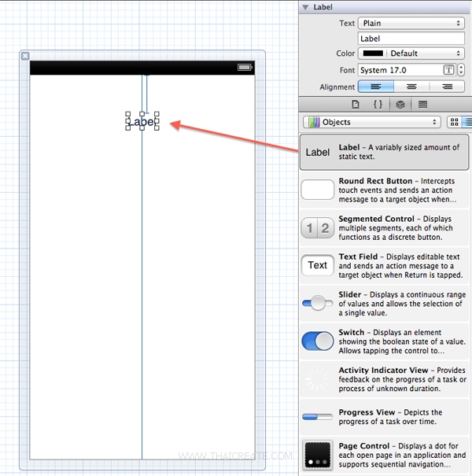Image resolution: width=472 pixels, height=476 pixels.
Task: Click the font size stepper
Action: pos(460,70)
